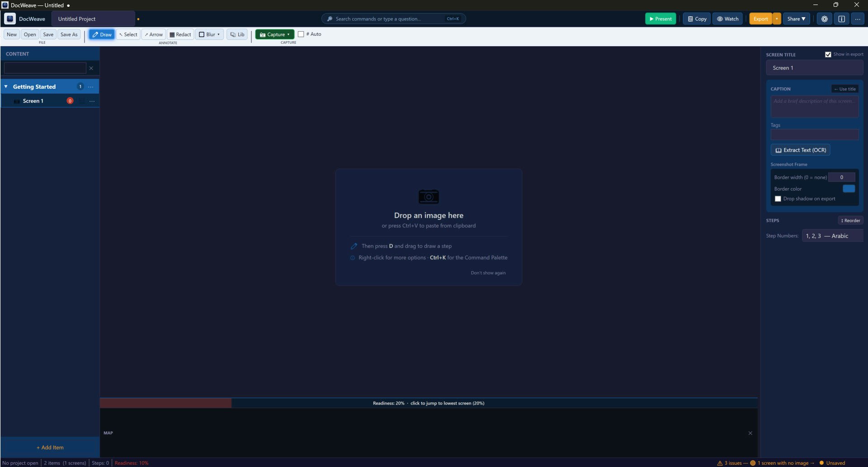This screenshot has height=467, width=868.
Task: Collapse the Getting Started section
Action: (6, 86)
